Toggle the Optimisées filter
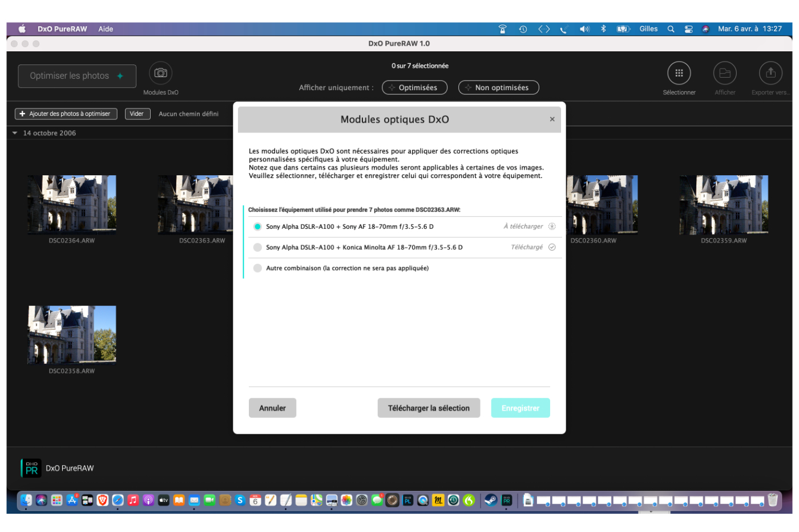Image resolution: width=799 pixels, height=532 pixels. click(414, 87)
